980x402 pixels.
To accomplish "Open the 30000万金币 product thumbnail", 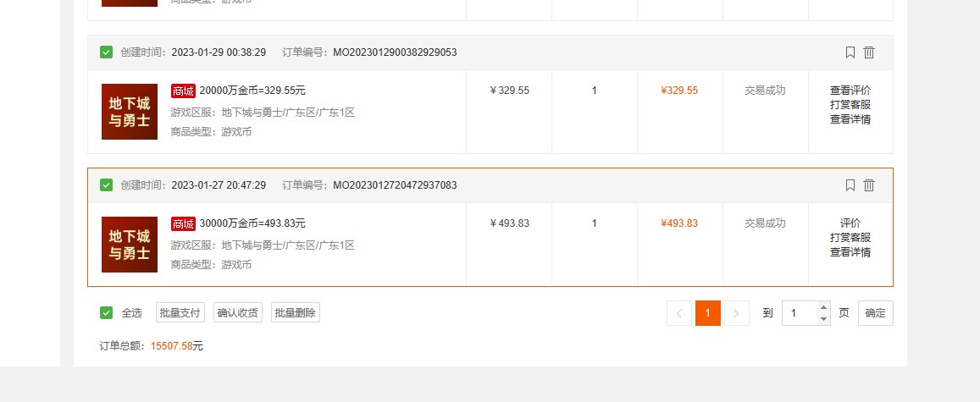I will [130, 245].
